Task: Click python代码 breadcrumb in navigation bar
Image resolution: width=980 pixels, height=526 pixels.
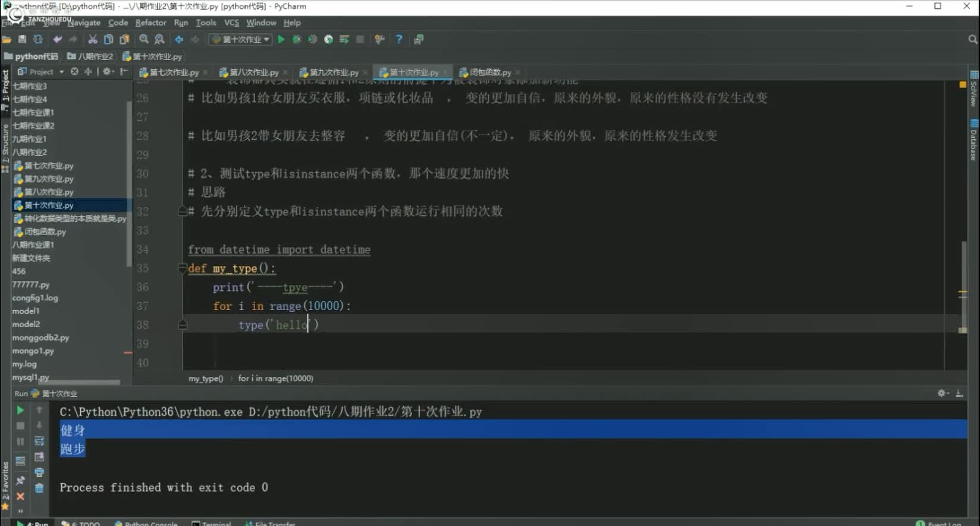Action: (x=31, y=57)
